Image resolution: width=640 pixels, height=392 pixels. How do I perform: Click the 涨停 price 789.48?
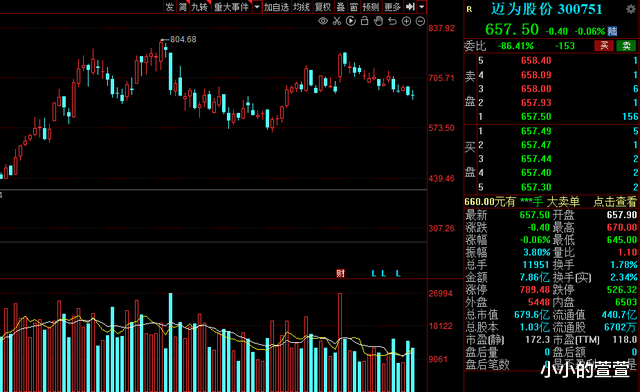coord(535,290)
